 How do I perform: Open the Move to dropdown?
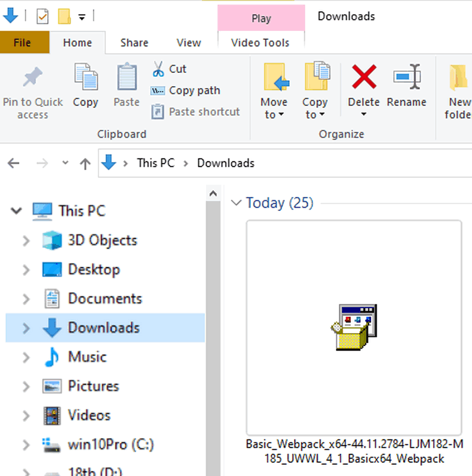[274, 109]
